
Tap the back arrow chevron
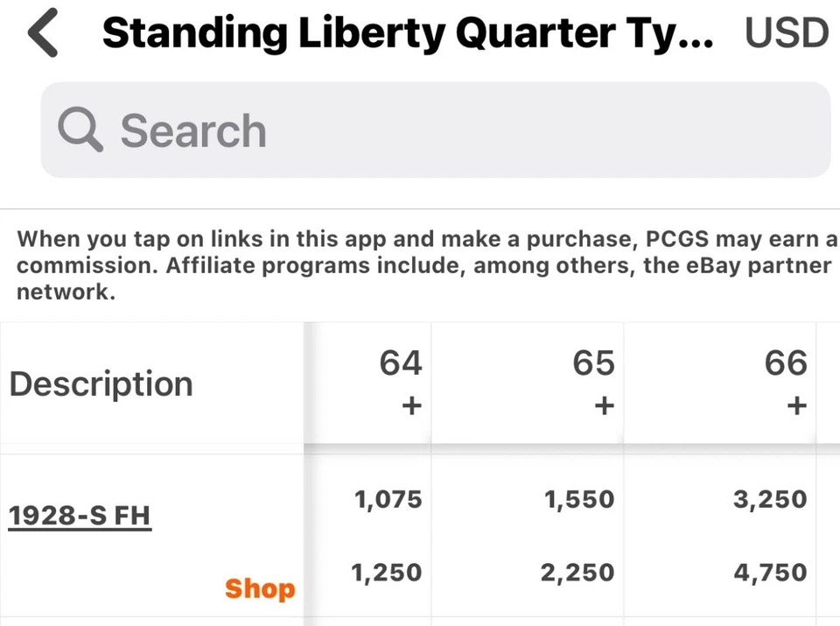click(42, 34)
